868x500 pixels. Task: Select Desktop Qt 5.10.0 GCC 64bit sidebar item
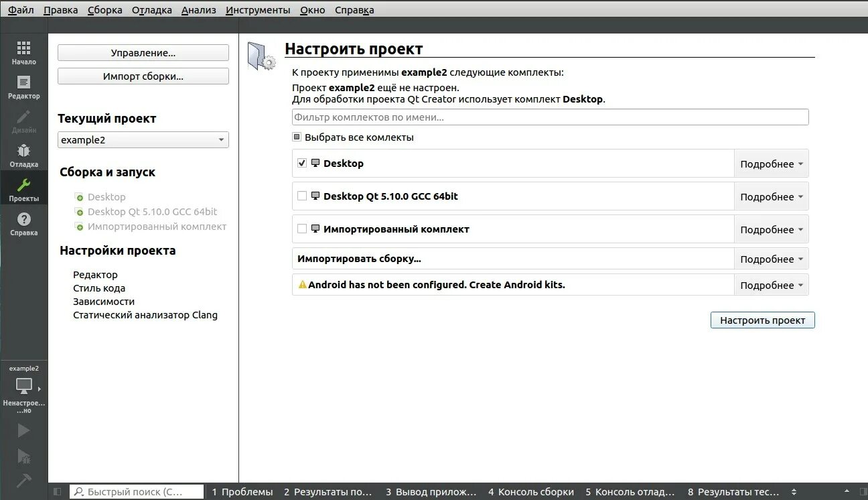click(153, 212)
